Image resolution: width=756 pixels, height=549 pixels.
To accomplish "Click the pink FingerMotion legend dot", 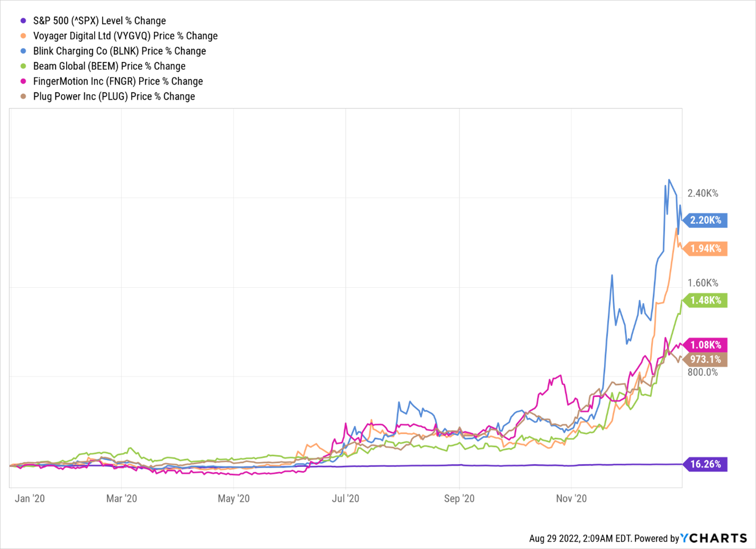I will (x=23, y=81).
